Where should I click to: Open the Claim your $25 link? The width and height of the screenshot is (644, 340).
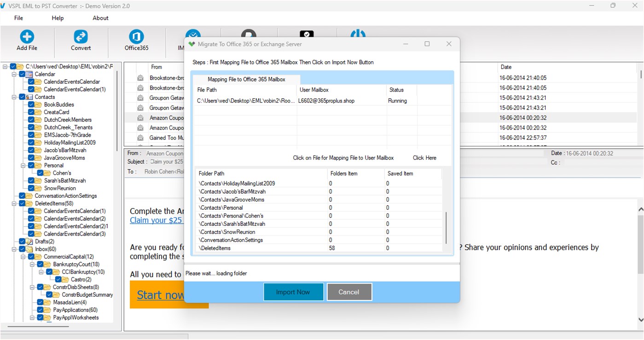(x=156, y=220)
